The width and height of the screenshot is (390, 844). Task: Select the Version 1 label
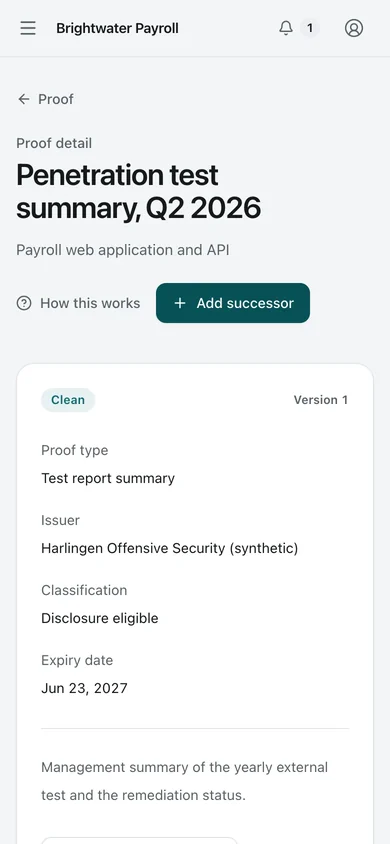point(321,400)
